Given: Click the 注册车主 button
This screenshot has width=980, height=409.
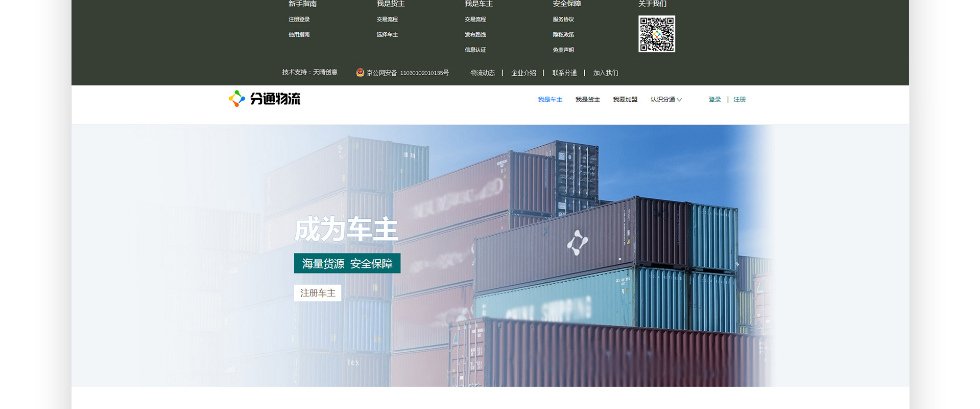Looking at the screenshot, I should click(x=318, y=293).
